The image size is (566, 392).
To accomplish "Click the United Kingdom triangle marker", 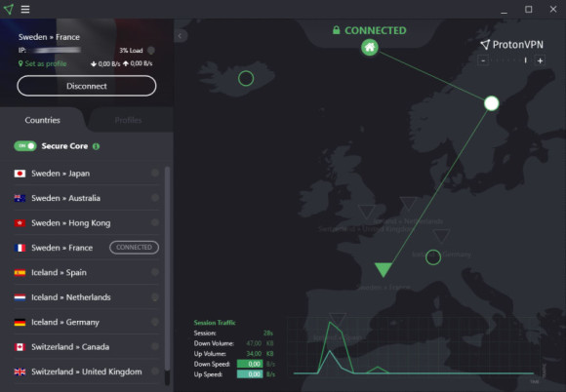I will tap(366, 212).
